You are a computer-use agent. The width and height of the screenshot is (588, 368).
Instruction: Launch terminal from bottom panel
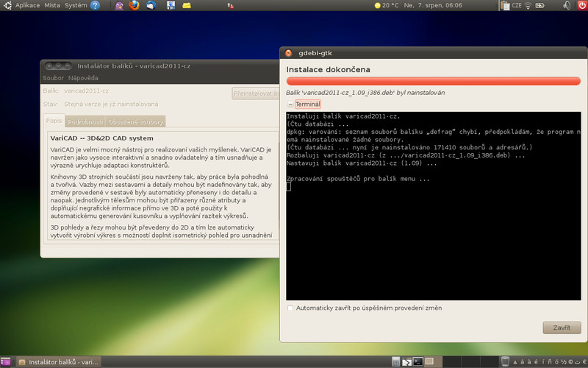(417, 361)
